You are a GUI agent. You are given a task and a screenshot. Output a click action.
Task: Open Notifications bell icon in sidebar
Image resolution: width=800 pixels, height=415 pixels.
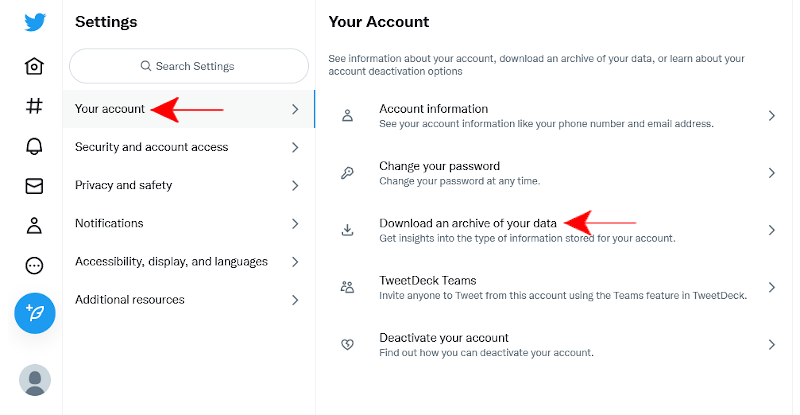tap(35, 146)
